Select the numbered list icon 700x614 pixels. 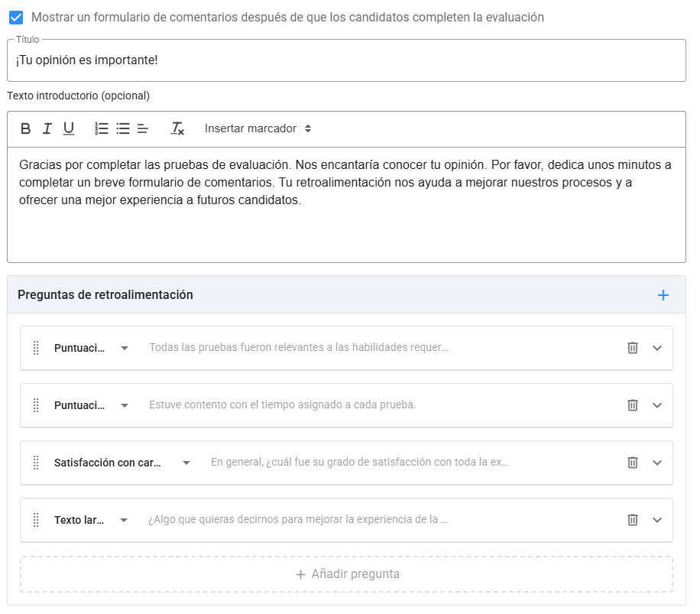(101, 128)
